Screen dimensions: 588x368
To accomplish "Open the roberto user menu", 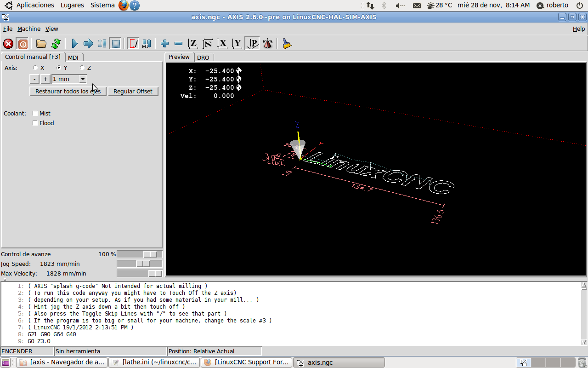I will tap(553, 6).
